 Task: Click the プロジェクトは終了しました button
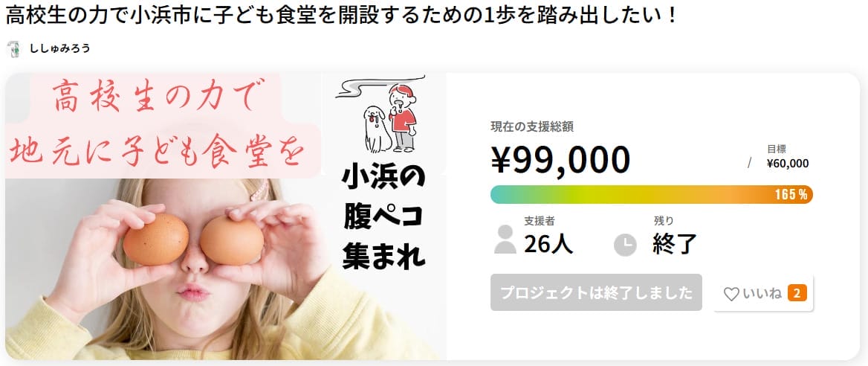click(596, 292)
